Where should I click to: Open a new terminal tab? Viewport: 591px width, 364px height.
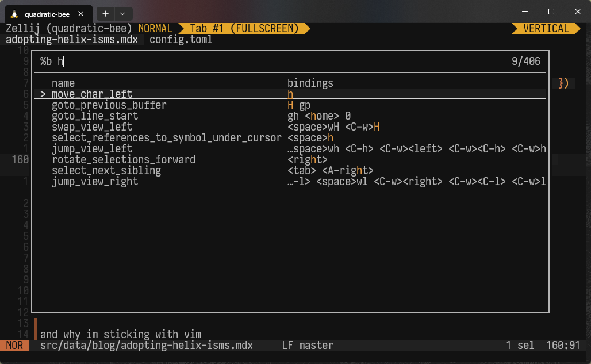pos(105,14)
